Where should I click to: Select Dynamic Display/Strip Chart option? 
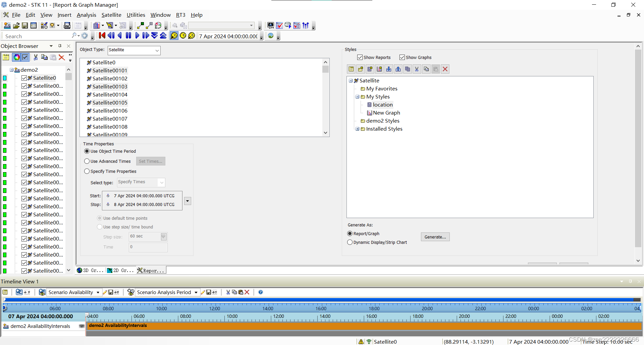(x=350, y=242)
